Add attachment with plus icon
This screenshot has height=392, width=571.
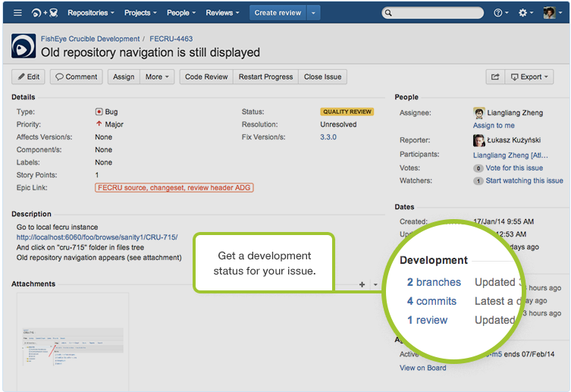(x=362, y=284)
